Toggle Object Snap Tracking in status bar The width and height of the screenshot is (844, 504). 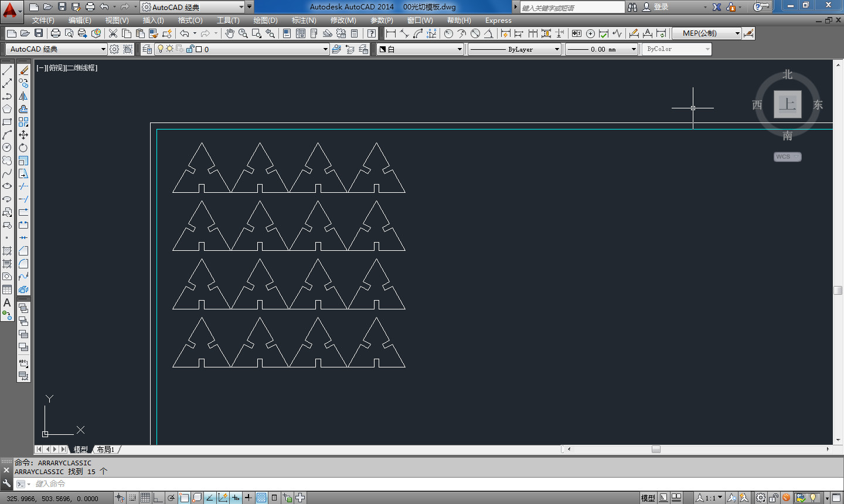[210, 498]
